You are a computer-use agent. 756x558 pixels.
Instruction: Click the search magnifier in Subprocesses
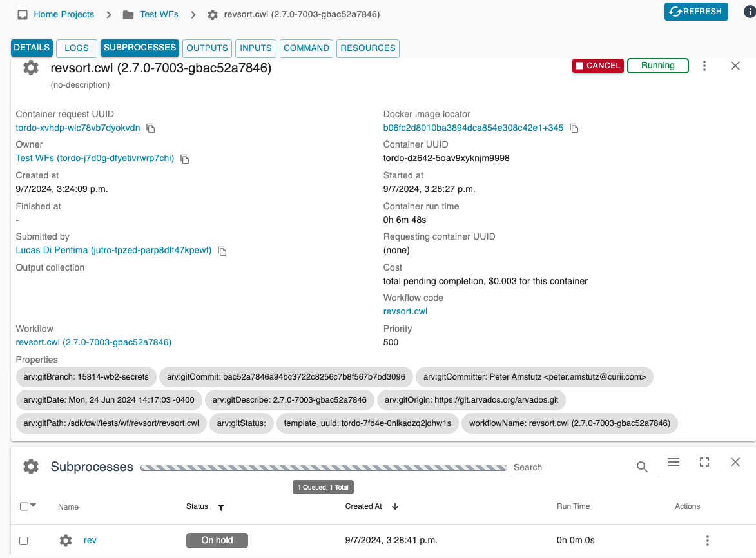pyautogui.click(x=642, y=467)
